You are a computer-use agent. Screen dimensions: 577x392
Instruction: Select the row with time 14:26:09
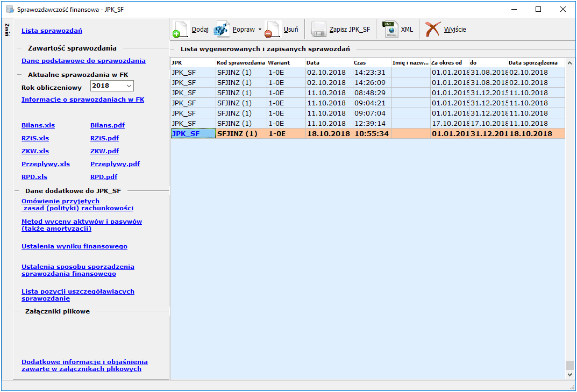[x=368, y=83]
